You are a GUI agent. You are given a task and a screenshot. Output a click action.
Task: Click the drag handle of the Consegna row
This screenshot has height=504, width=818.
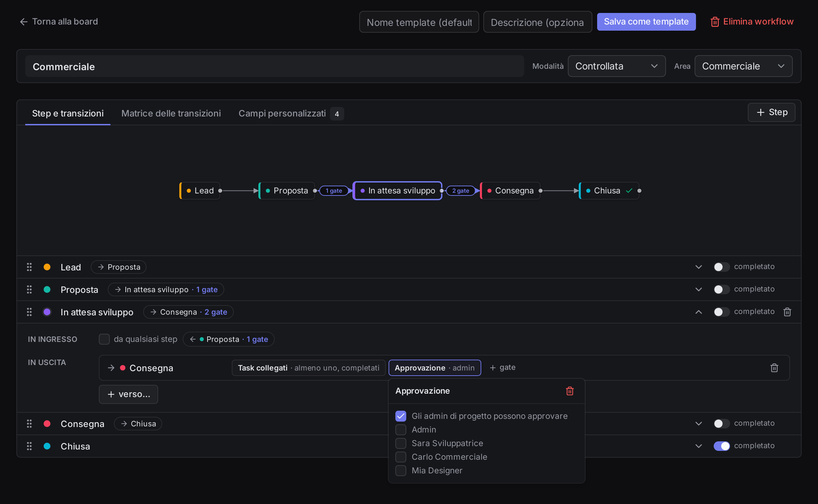coord(29,424)
